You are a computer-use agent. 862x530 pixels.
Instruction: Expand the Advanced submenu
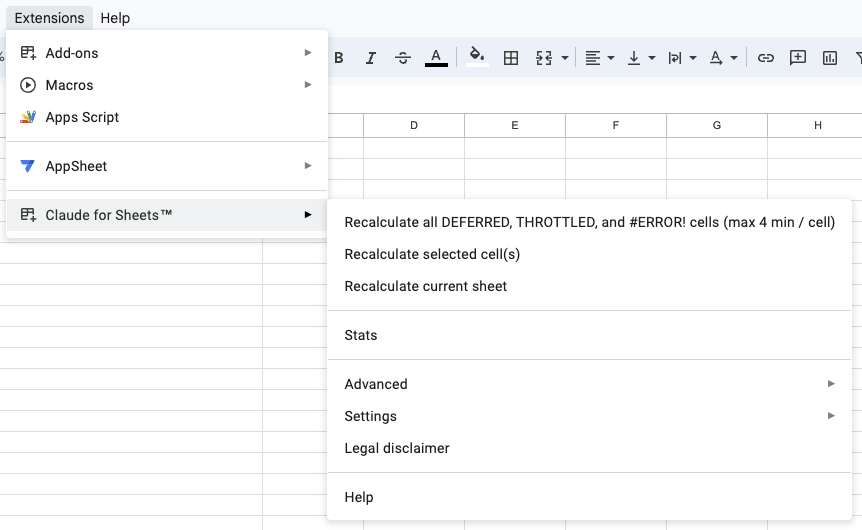point(589,384)
